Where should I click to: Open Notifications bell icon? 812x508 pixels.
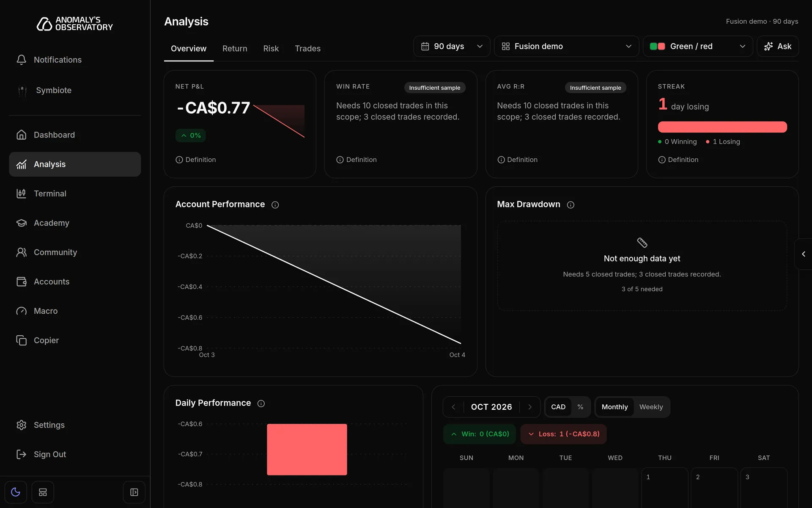21,60
